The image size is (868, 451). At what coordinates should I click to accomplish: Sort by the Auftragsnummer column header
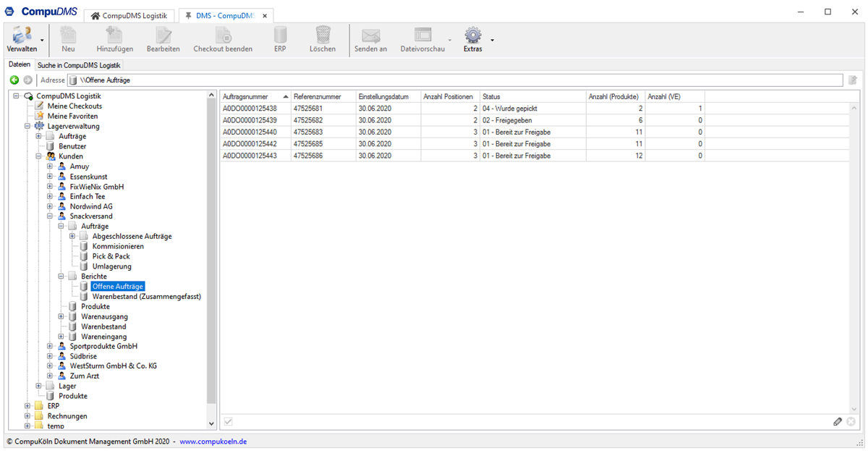256,97
